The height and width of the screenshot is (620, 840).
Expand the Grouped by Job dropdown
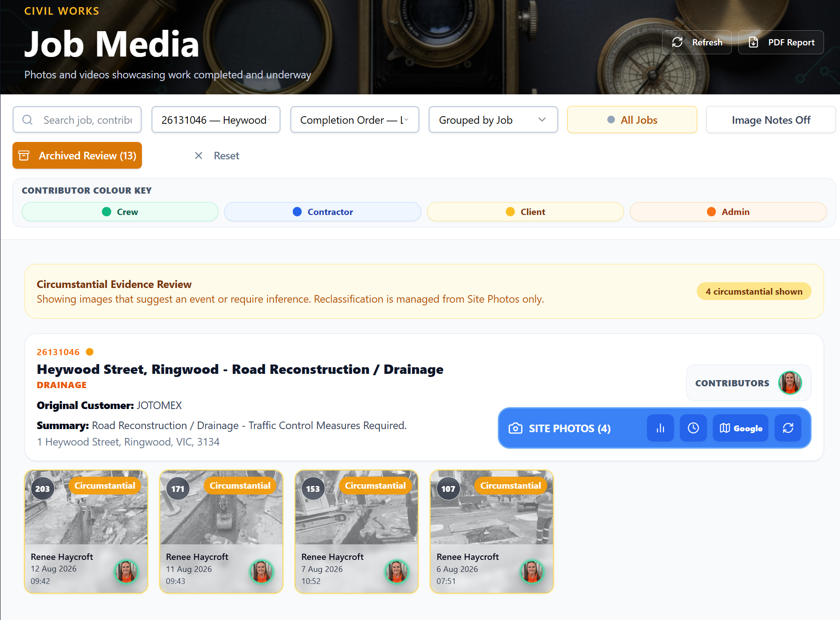pos(493,120)
